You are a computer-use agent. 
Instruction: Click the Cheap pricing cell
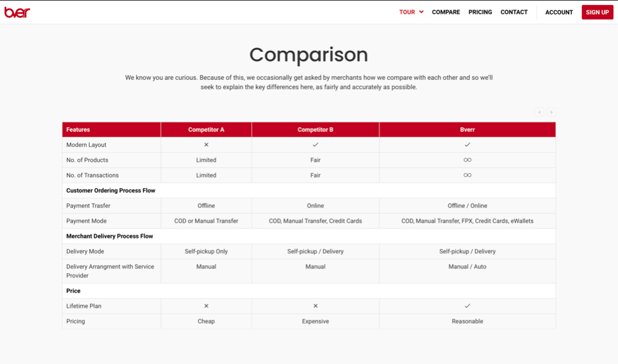pos(206,321)
